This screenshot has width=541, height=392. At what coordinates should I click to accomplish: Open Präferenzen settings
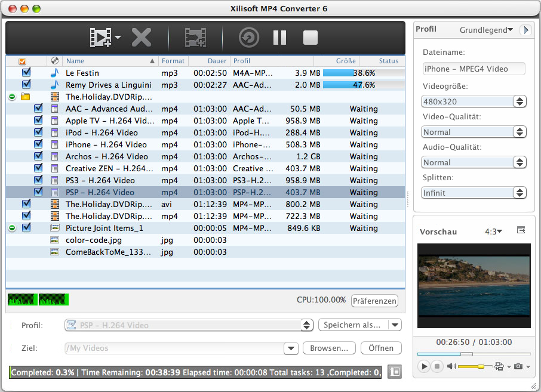tap(374, 301)
